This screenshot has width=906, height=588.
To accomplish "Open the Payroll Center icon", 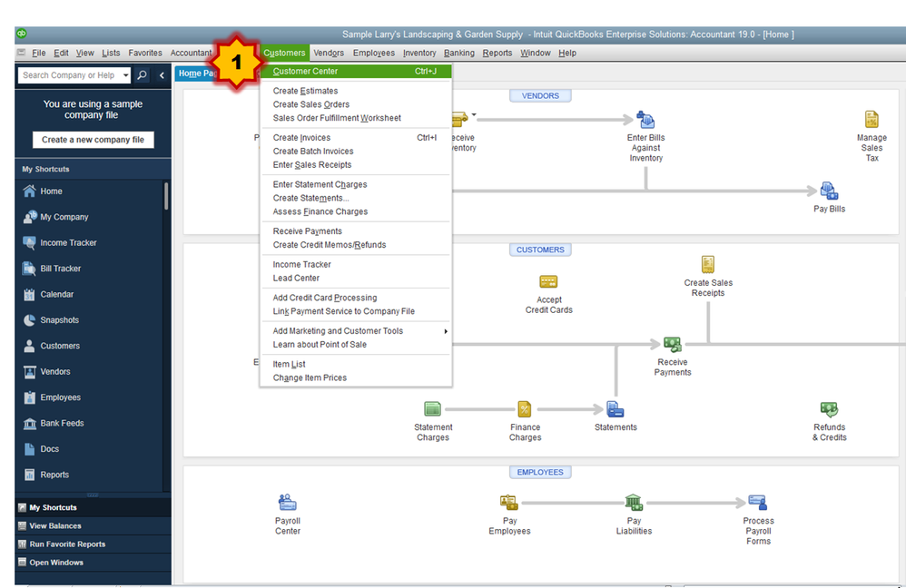I will click(287, 502).
